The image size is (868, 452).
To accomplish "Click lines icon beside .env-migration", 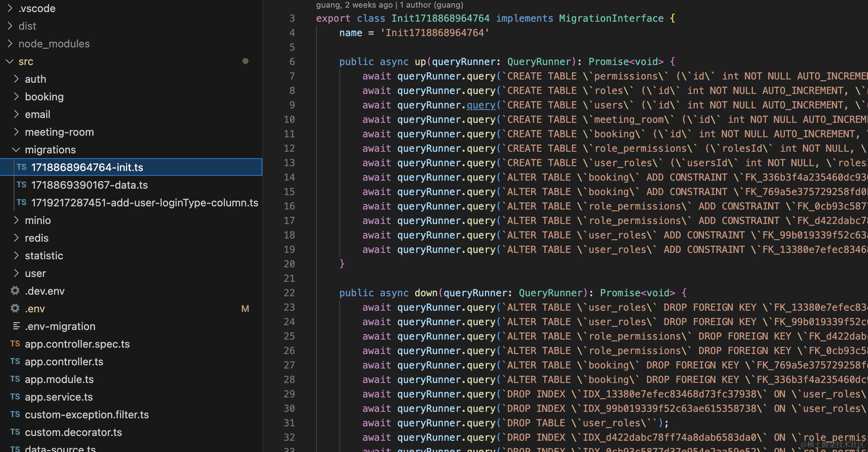I will 16,326.
